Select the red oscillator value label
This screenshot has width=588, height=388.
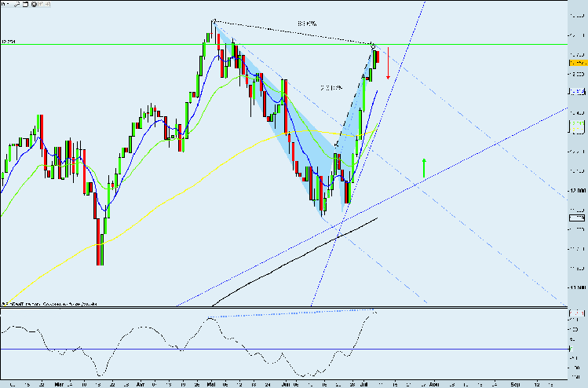(577, 313)
